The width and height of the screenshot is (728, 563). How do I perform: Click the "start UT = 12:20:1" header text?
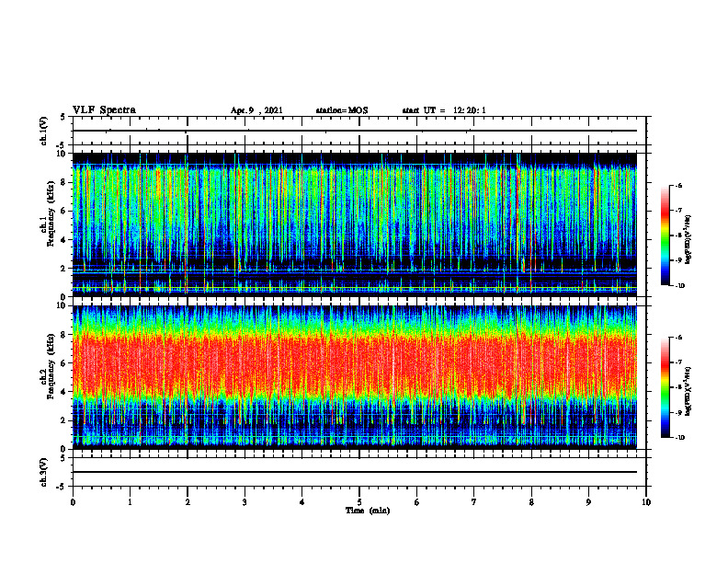point(444,110)
